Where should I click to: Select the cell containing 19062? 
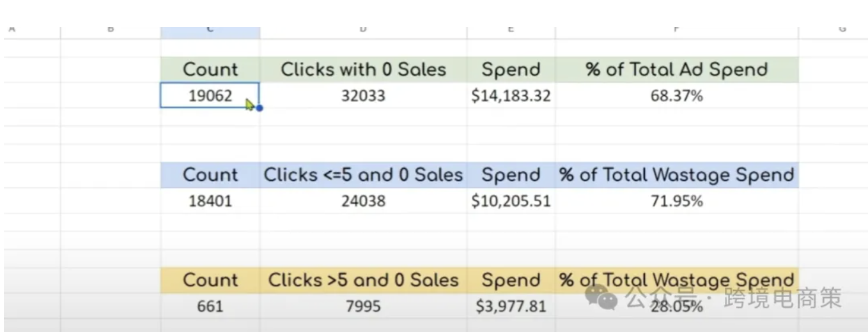pos(210,96)
